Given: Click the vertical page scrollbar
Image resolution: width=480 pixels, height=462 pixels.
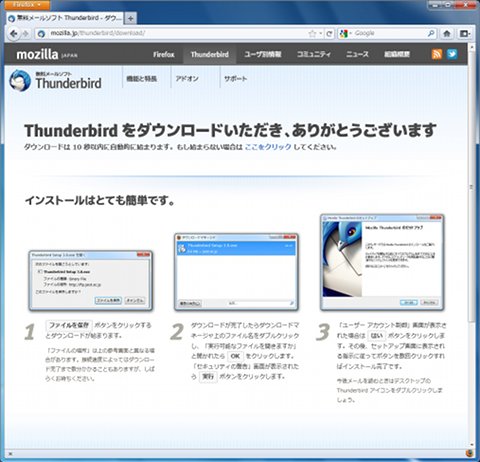Looking at the screenshot, I should 471,246.
